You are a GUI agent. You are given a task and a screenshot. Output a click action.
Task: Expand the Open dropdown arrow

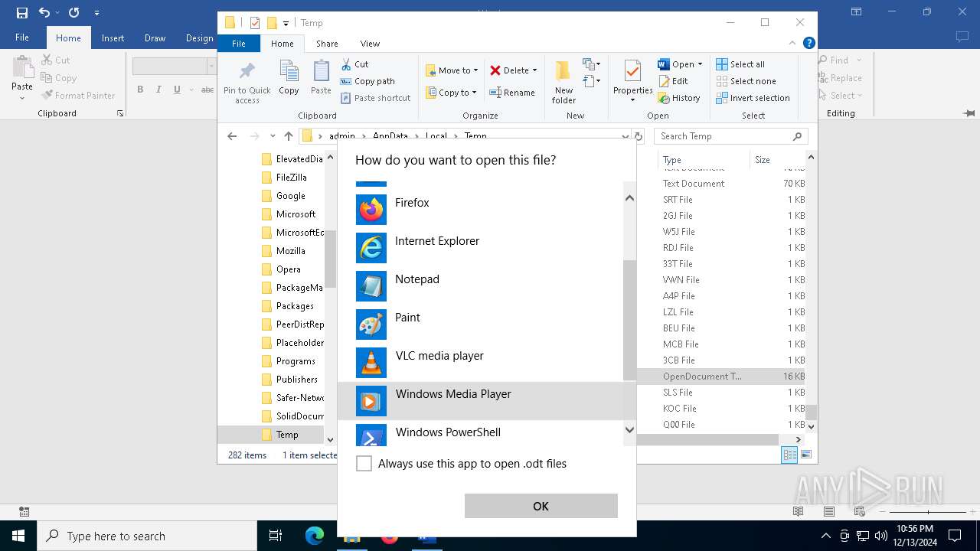(x=699, y=64)
